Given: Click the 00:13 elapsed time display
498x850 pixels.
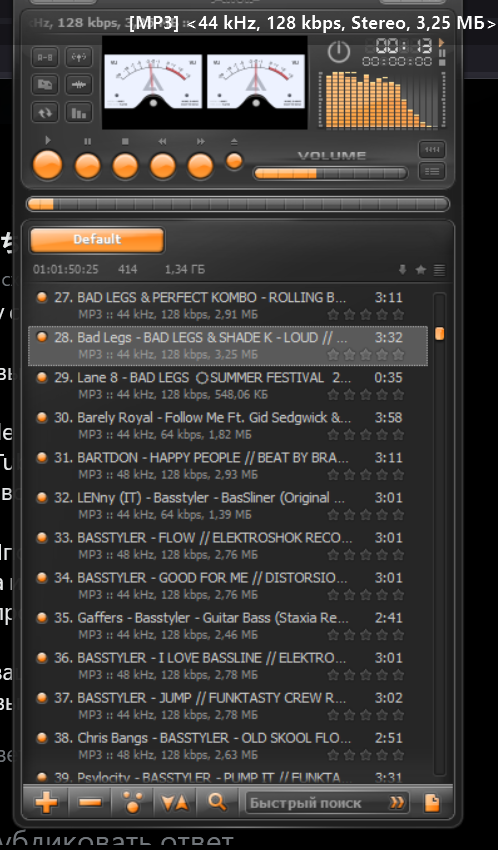Looking at the screenshot, I should tap(404, 46).
